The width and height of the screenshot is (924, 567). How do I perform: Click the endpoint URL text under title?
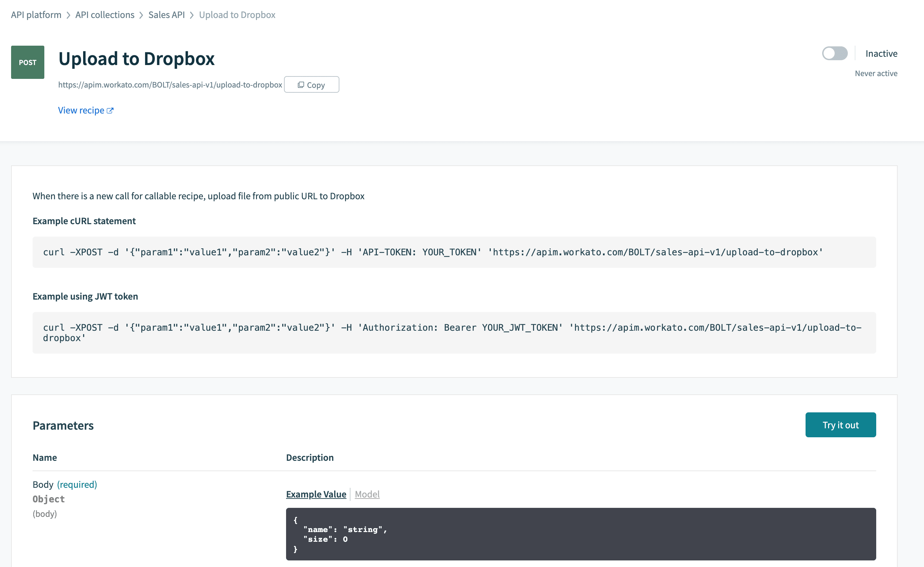pyautogui.click(x=170, y=85)
